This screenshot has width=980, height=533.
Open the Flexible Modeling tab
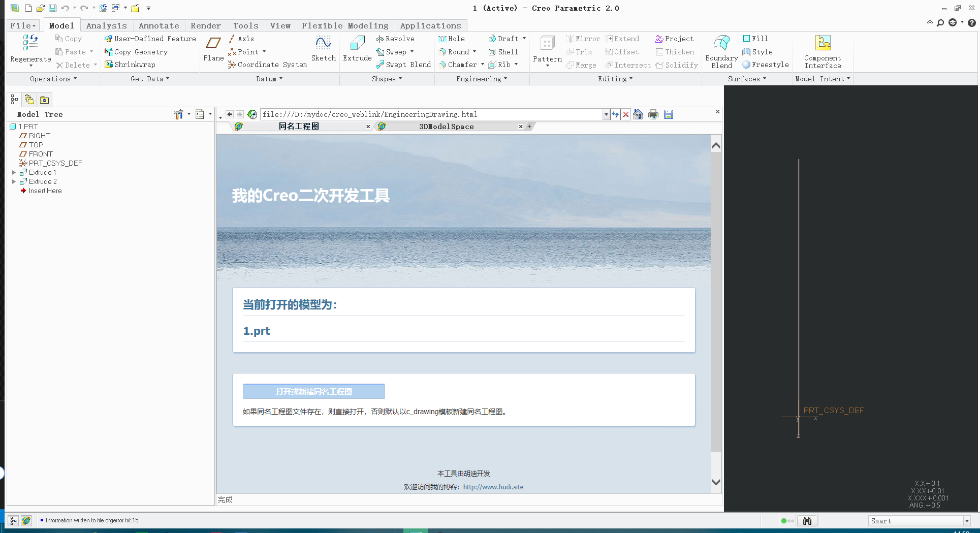[x=345, y=25]
